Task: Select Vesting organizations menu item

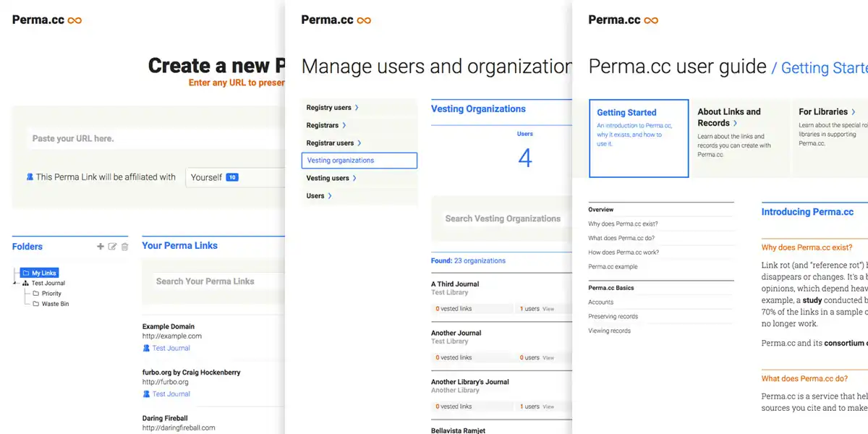Action: 359,161
